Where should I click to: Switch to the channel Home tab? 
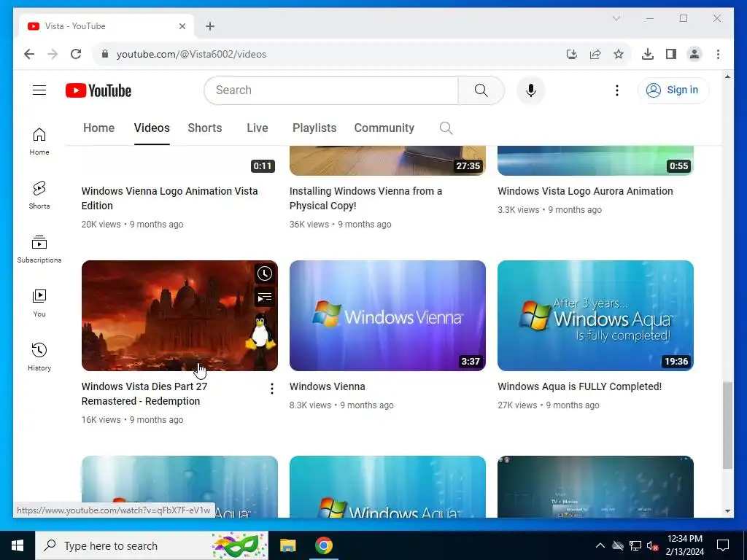[x=98, y=128]
